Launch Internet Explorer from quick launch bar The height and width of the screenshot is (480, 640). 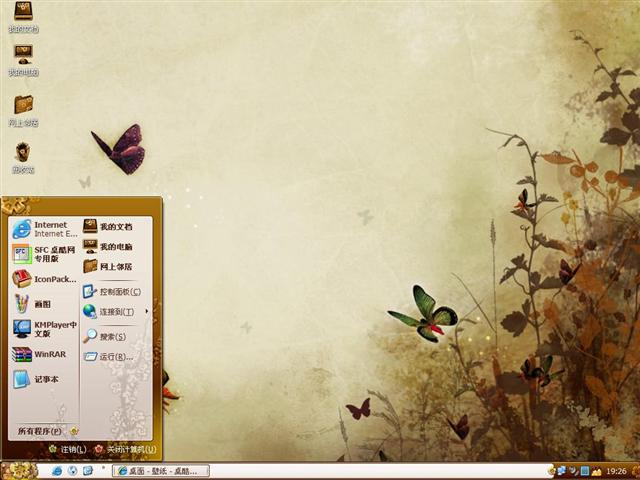[57, 471]
